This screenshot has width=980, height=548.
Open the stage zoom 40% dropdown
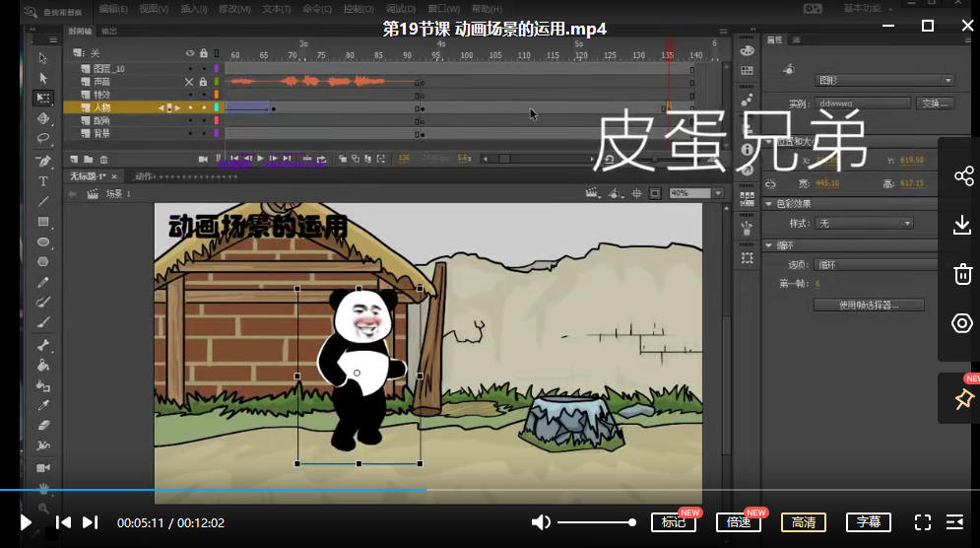pos(695,193)
